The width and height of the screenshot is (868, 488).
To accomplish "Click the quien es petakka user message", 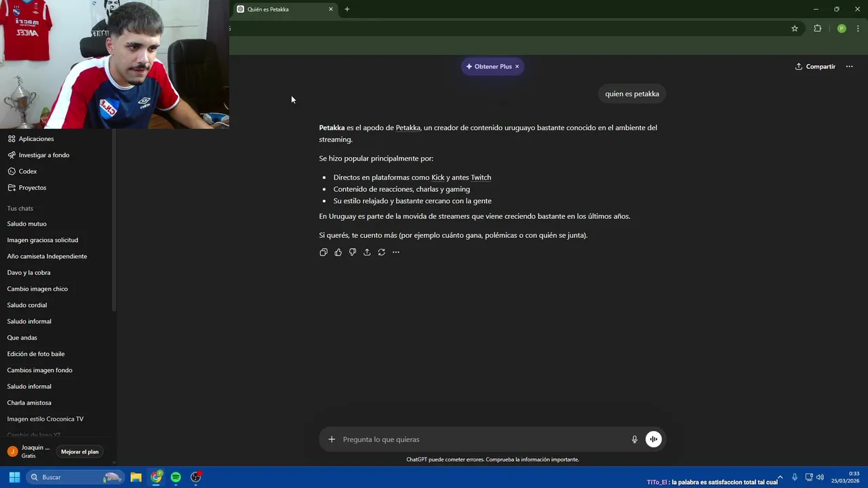I will coord(632,94).
